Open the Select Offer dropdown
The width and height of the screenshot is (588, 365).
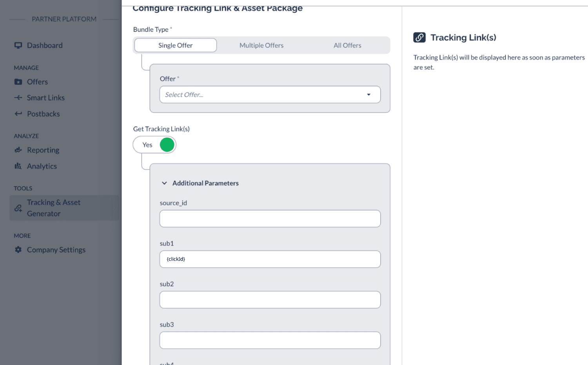[270, 94]
